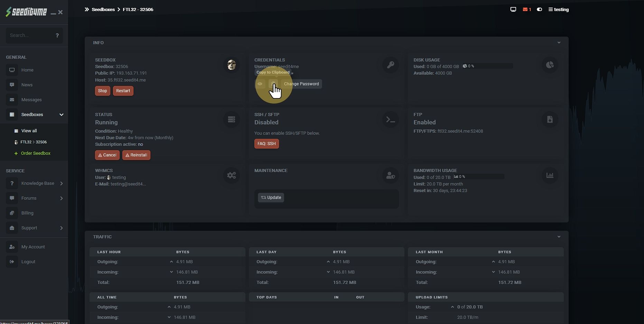The width and height of the screenshot is (644, 324).
Task: Click the seedbox skull avatar icon
Action: pos(232,65)
